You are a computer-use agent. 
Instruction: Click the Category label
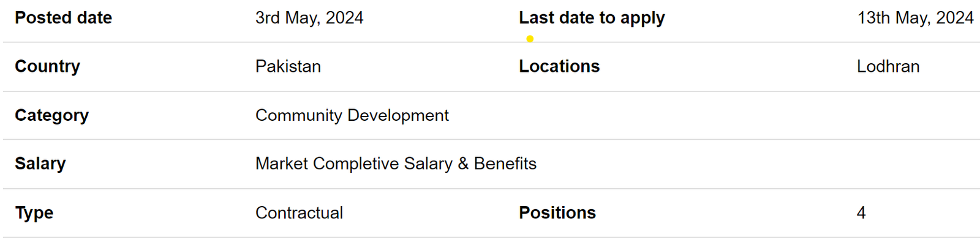[51, 115]
